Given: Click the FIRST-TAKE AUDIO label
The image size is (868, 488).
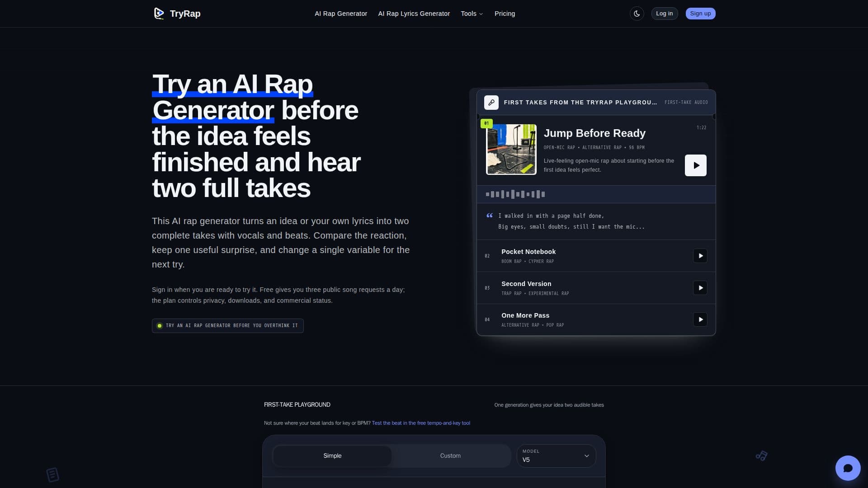Looking at the screenshot, I should pos(686,103).
